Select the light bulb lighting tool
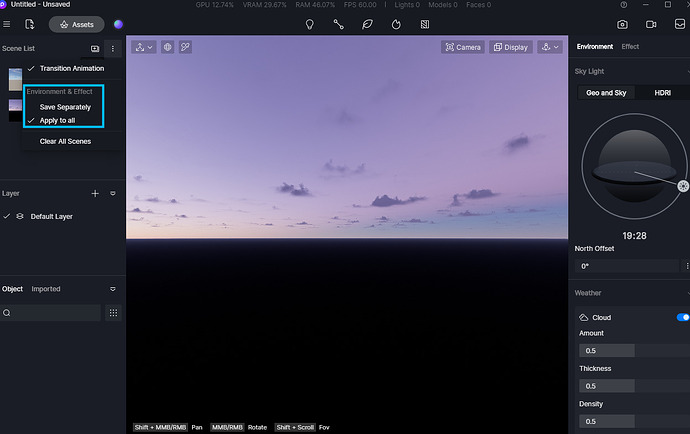The image size is (690, 434). tap(310, 24)
